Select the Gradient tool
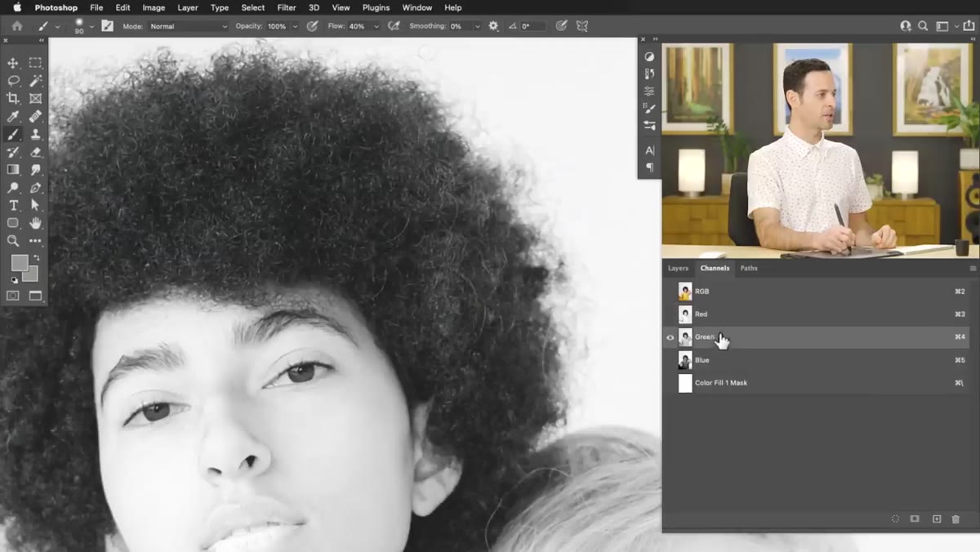The image size is (980, 552). (13, 170)
